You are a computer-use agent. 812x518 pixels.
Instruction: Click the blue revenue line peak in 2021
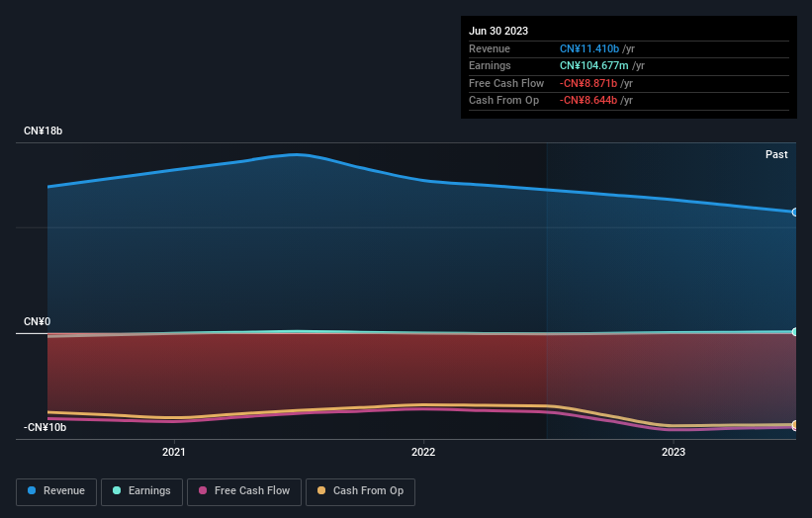click(x=296, y=154)
